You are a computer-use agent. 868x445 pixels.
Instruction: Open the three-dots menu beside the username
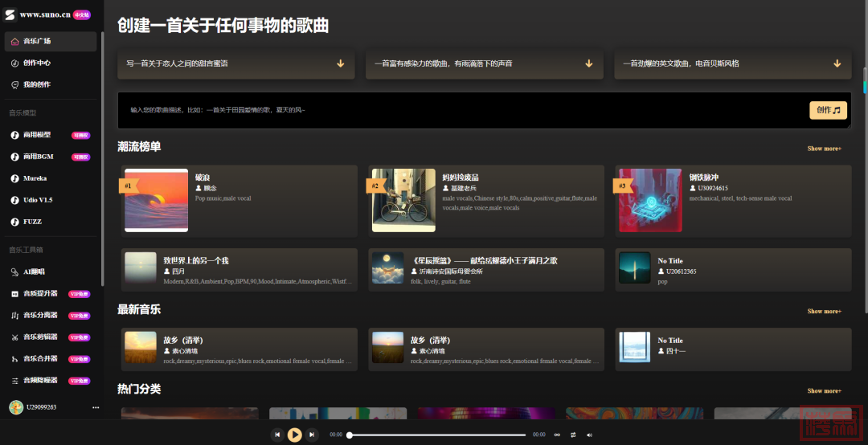pyautogui.click(x=96, y=407)
